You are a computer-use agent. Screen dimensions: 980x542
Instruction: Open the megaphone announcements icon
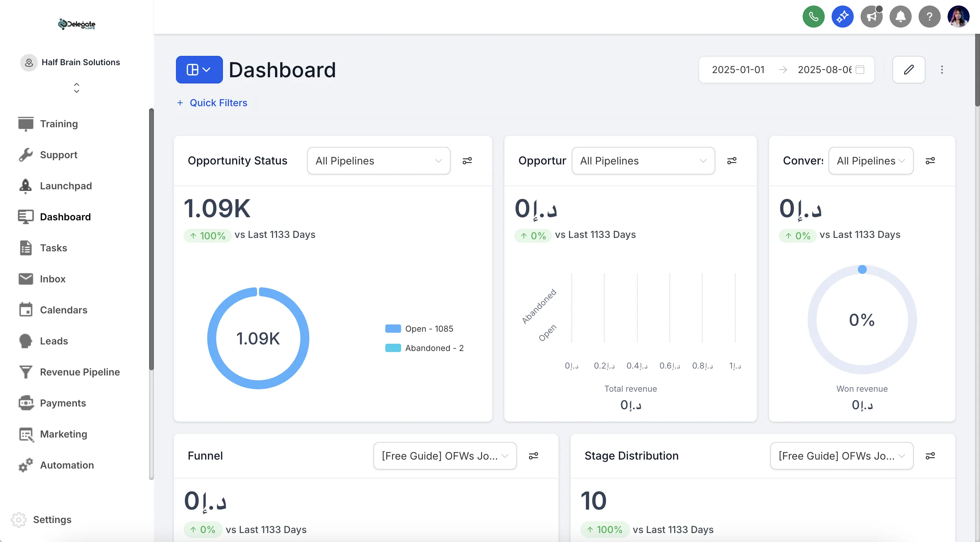click(x=871, y=17)
